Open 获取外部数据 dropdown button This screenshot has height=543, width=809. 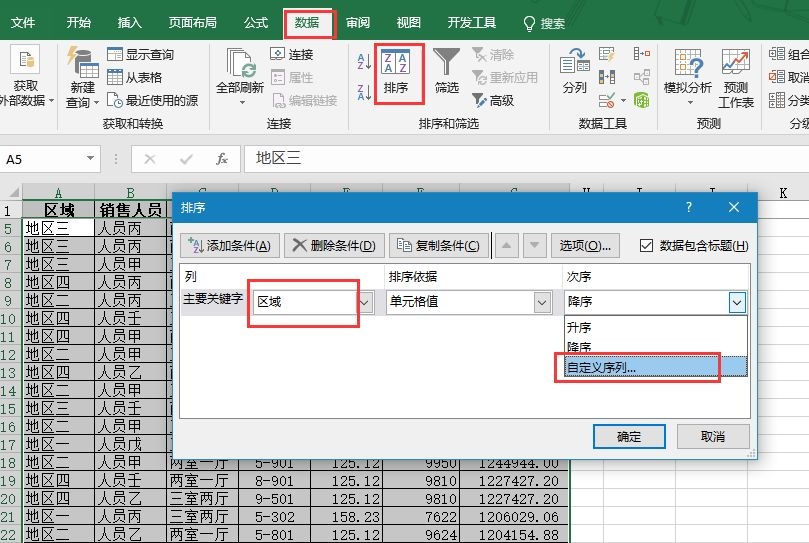click(24, 77)
